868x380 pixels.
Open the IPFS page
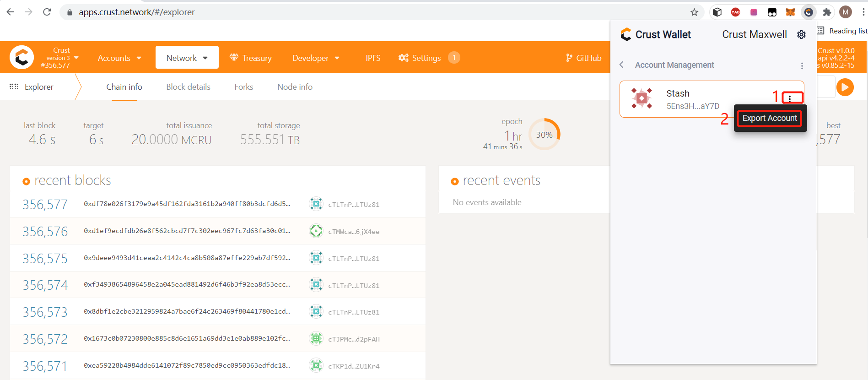[373, 58]
